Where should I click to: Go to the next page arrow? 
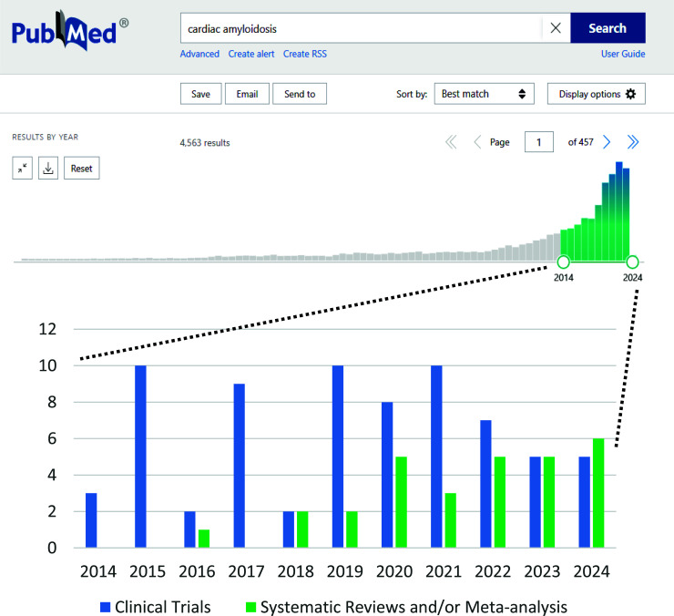(x=607, y=142)
